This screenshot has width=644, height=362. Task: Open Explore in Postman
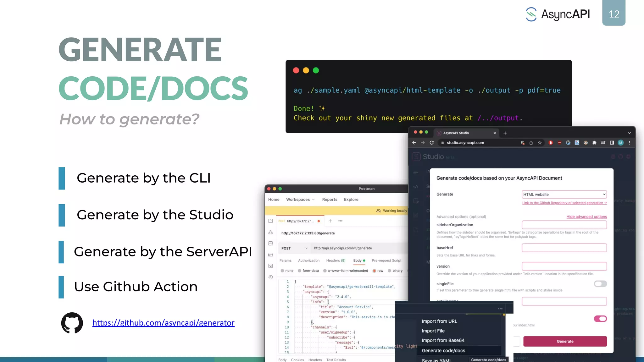[x=351, y=200]
